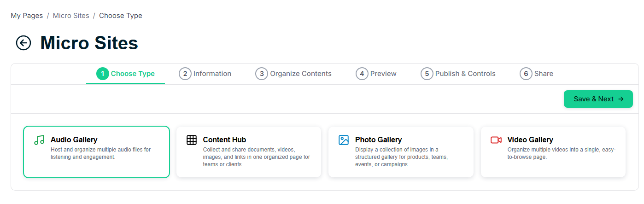Click the step 1 circle icon
Screen dimensions: 644x204
point(102,74)
